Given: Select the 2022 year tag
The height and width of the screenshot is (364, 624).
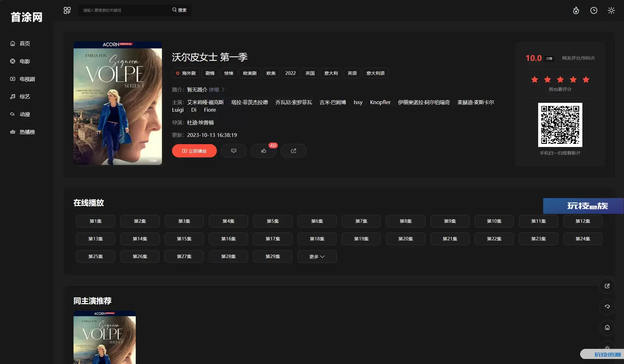Looking at the screenshot, I should (x=290, y=73).
